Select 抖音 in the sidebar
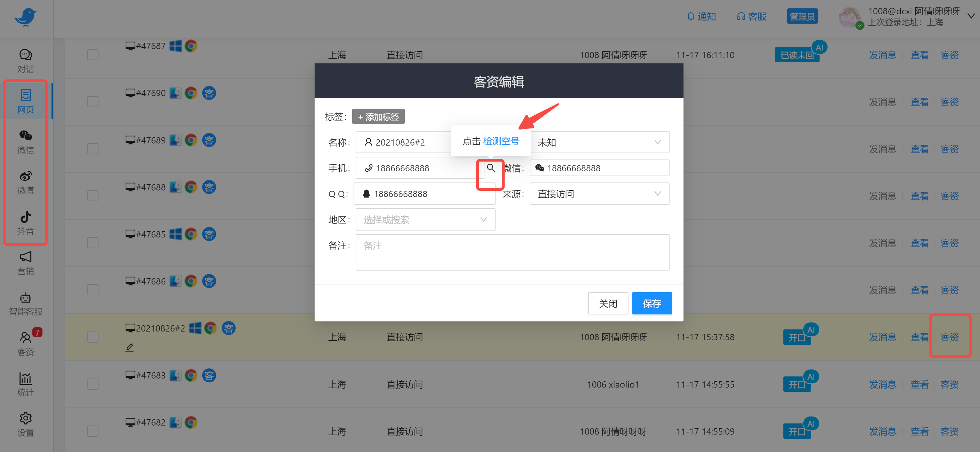Image resolution: width=980 pixels, height=452 pixels. click(x=25, y=223)
